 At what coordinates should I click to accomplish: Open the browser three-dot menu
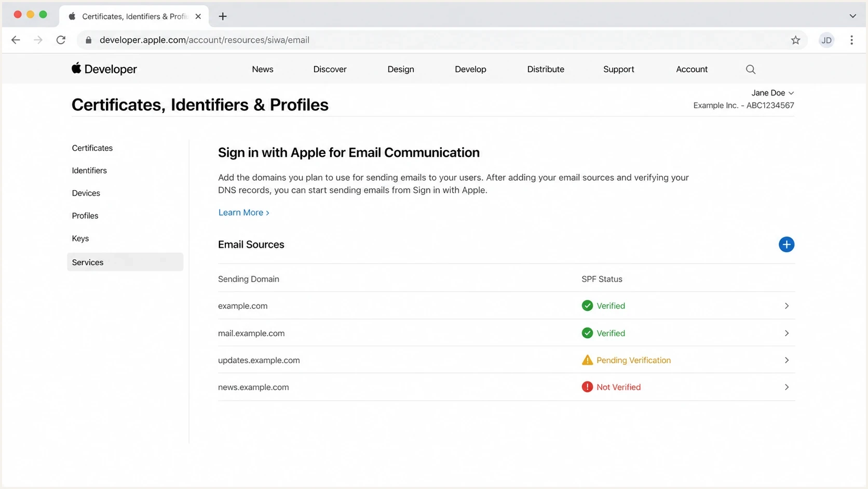tap(851, 40)
